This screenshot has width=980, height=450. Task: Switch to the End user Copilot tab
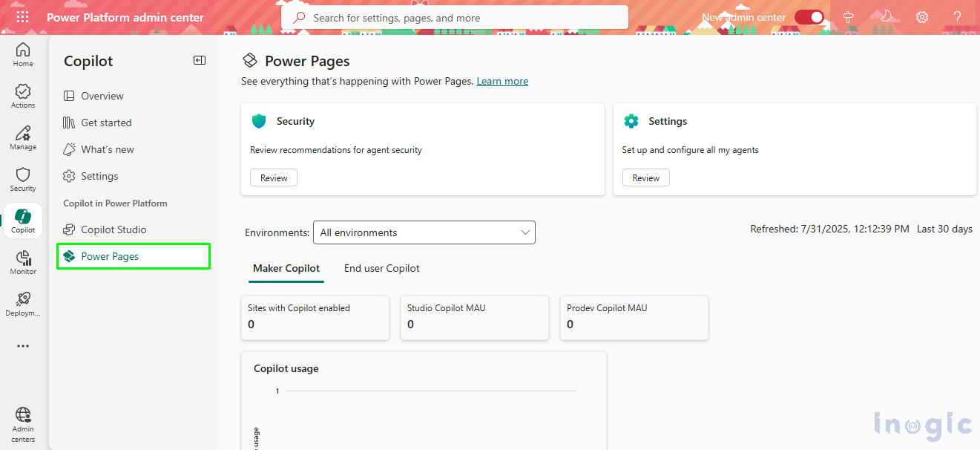[382, 268]
